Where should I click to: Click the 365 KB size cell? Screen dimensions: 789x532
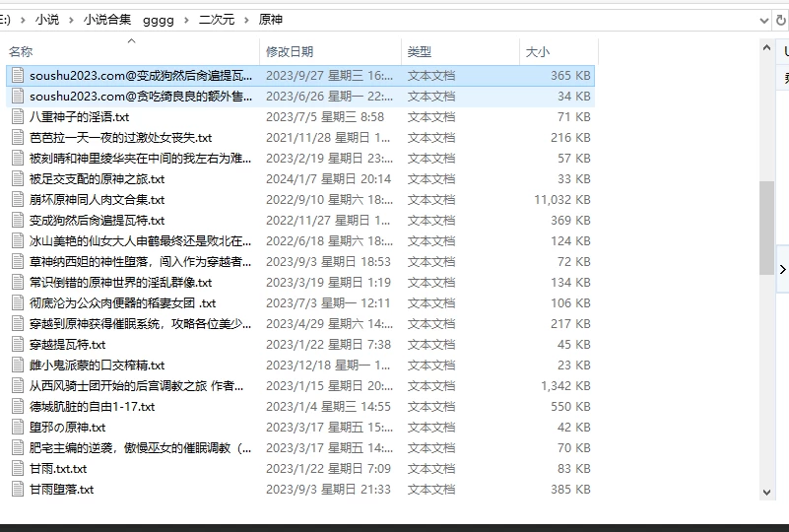[x=570, y=76]
